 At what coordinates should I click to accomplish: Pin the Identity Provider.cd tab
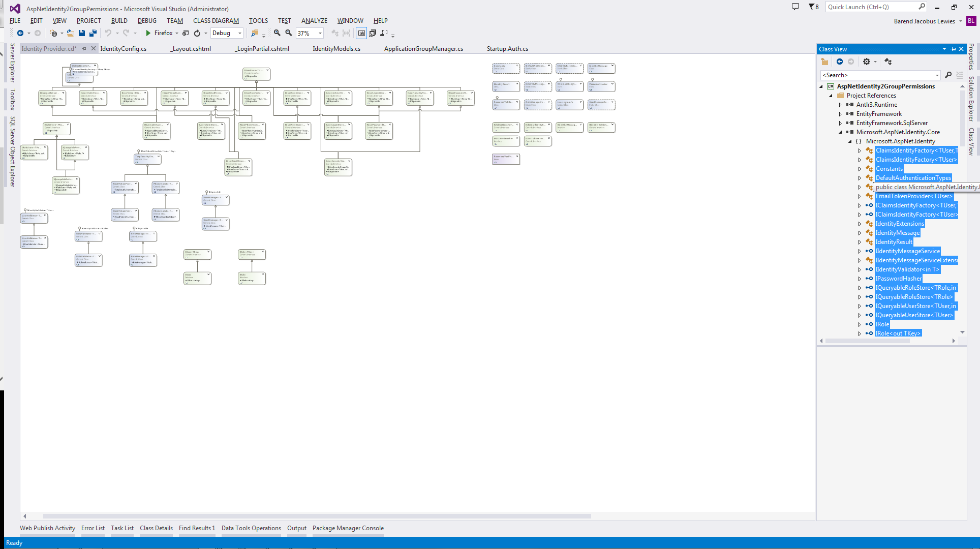click(84, 49)
